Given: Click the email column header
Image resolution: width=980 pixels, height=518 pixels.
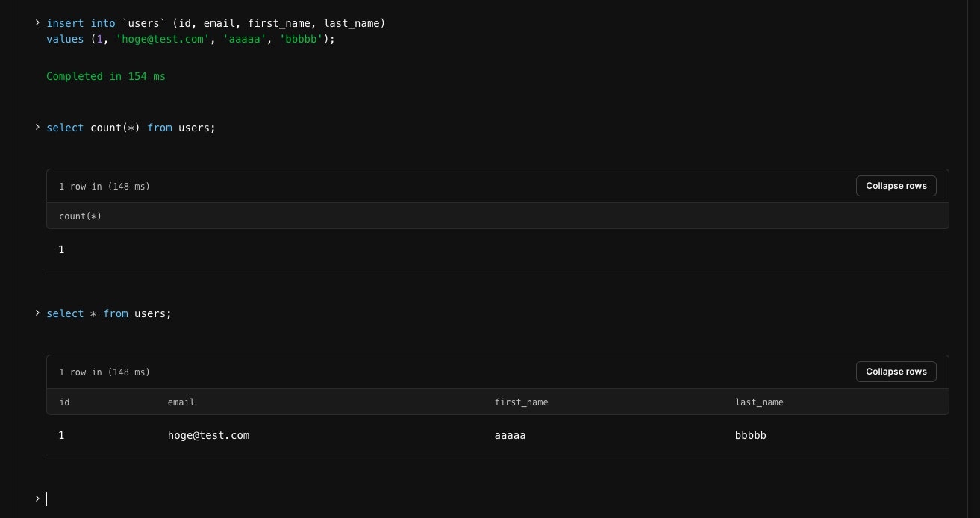Looking at the screenshot, I should [x=181, y=402].
